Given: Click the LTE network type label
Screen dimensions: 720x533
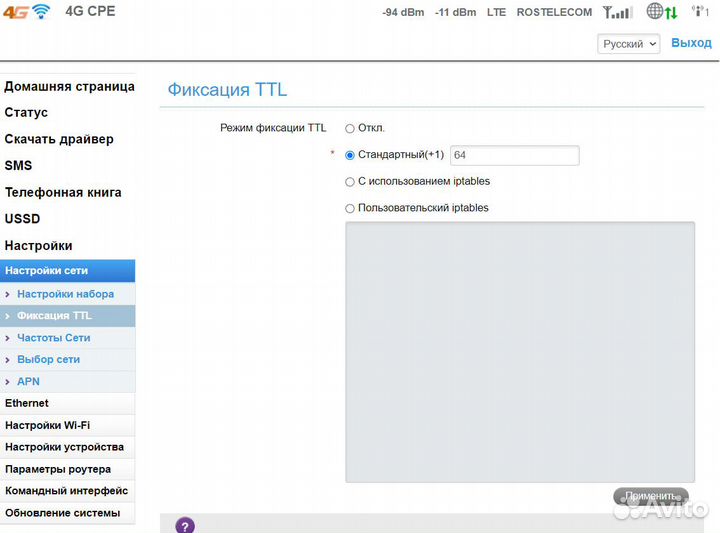Looking at the screenshot, I should click(x=496, y=12).
